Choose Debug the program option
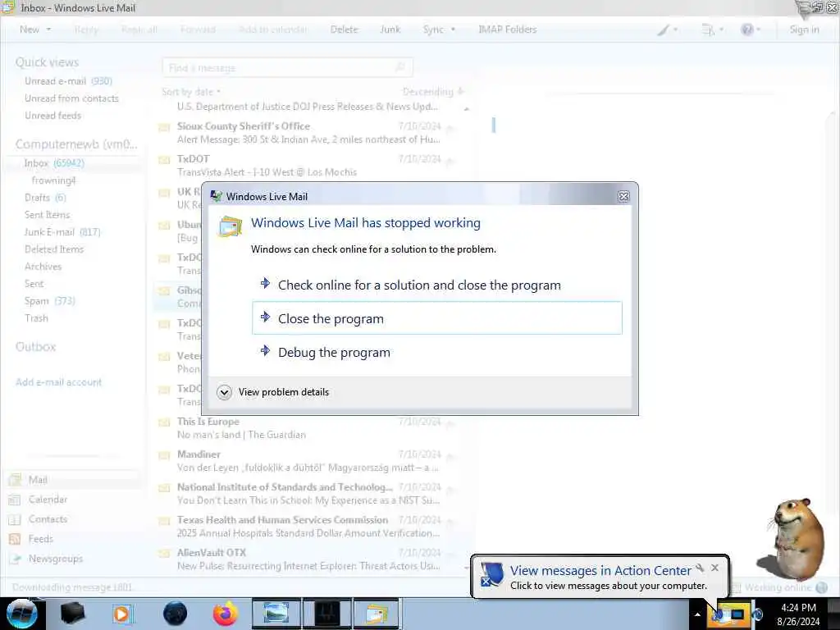840x630 pixels. [436, 352]
